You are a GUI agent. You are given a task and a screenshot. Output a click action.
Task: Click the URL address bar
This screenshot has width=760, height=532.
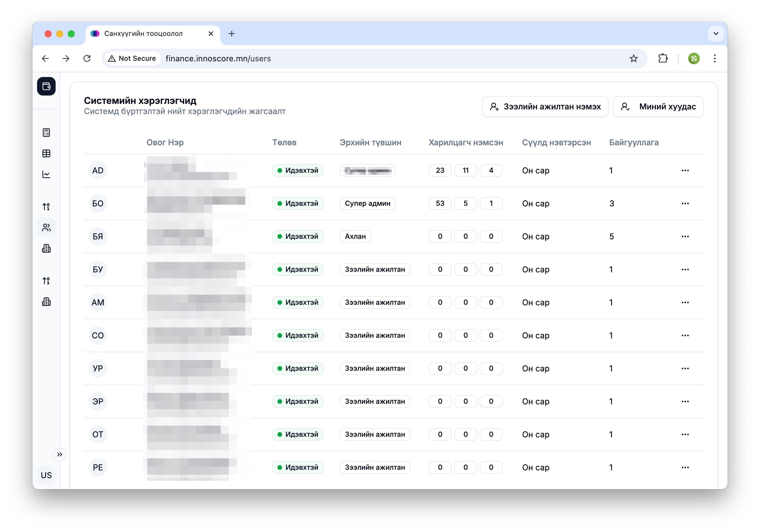[x=364, y=58]
